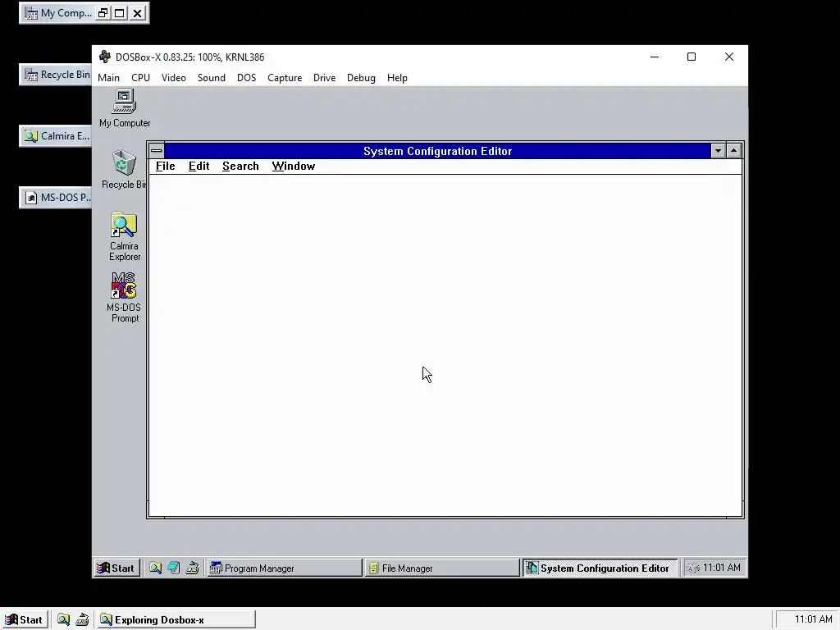Open Search menu in System Configuration Editor
840x630 pixels.
[x=240, y=166]
